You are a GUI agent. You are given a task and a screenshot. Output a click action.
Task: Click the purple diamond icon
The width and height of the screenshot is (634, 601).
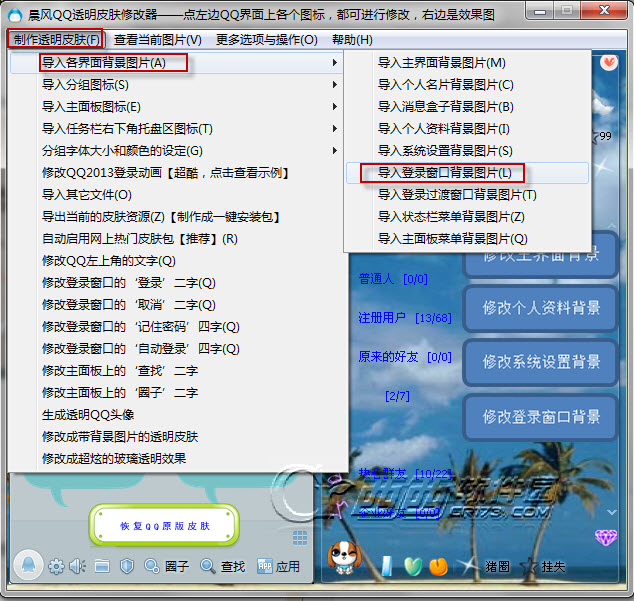[605, 539]
